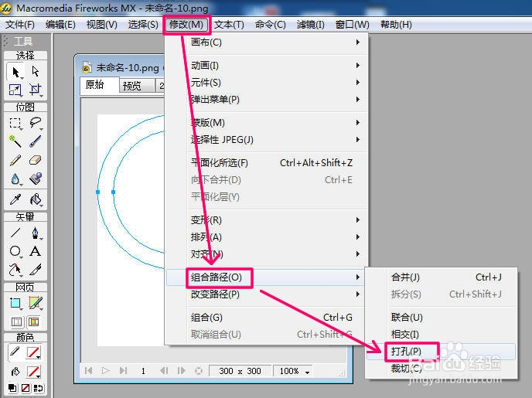Click the Hide Slices and Hotspots icon
Image resolution: width=532 pixels, height=398 pixels.
(16, 321)
